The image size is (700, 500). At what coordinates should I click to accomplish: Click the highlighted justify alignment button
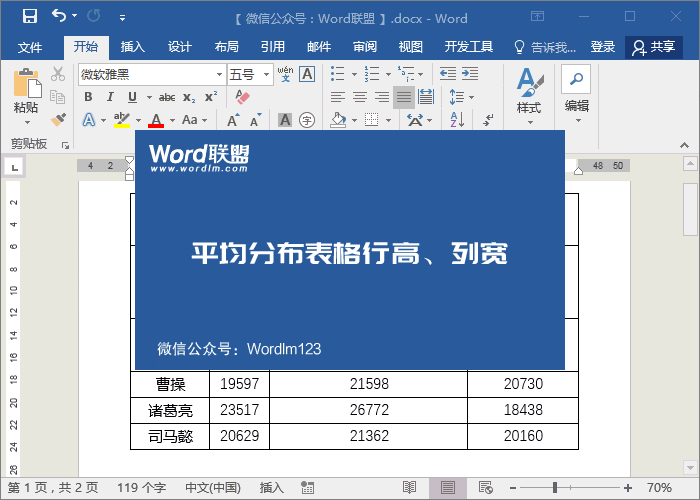coord(404,97)
